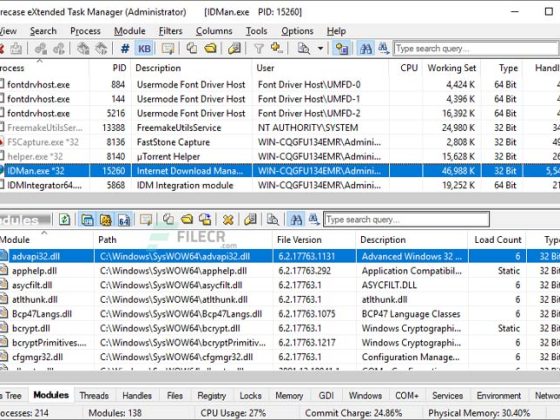Click find next icon in modules toolbar

[314, 219]
